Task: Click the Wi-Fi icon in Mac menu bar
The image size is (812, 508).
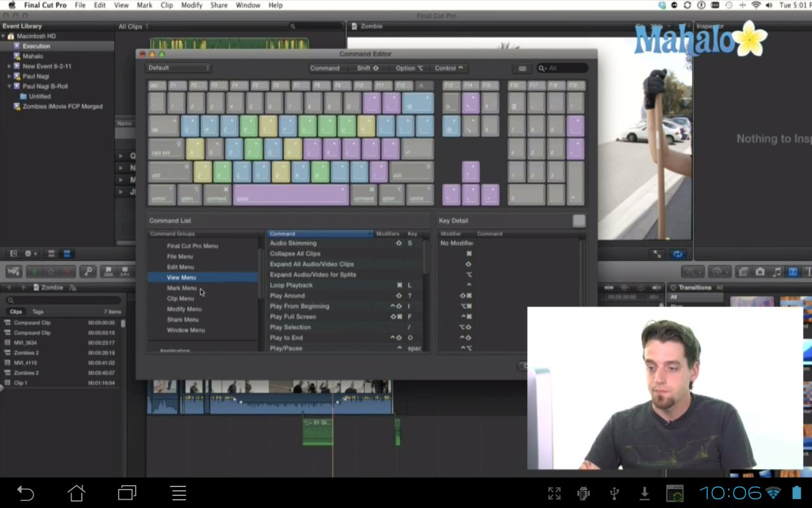Action: click(756, 5)
